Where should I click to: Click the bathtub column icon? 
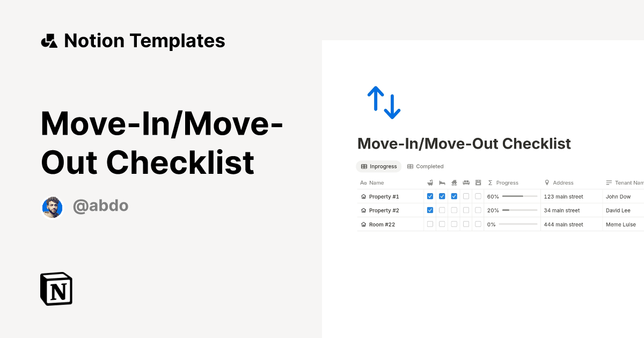tap(430, 182)
